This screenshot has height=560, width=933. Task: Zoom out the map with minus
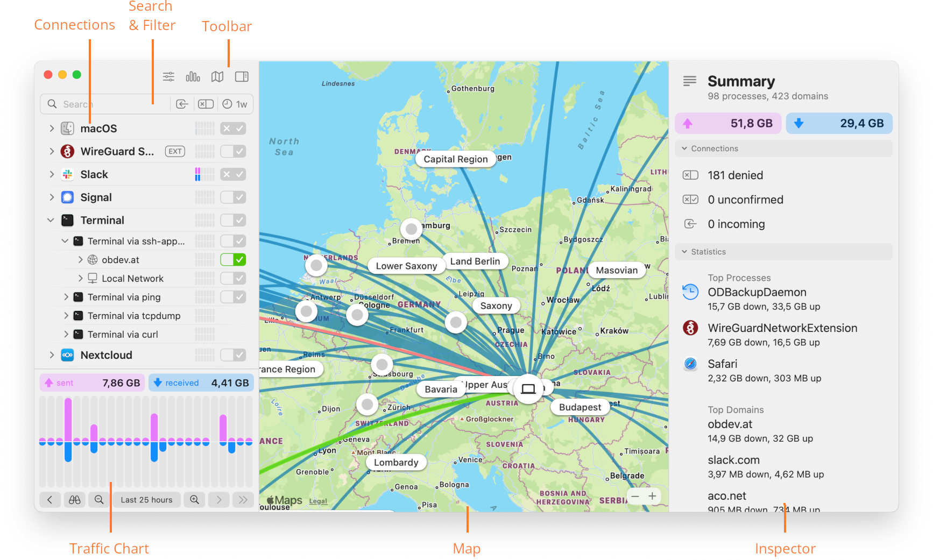click(x=635, y=496)
